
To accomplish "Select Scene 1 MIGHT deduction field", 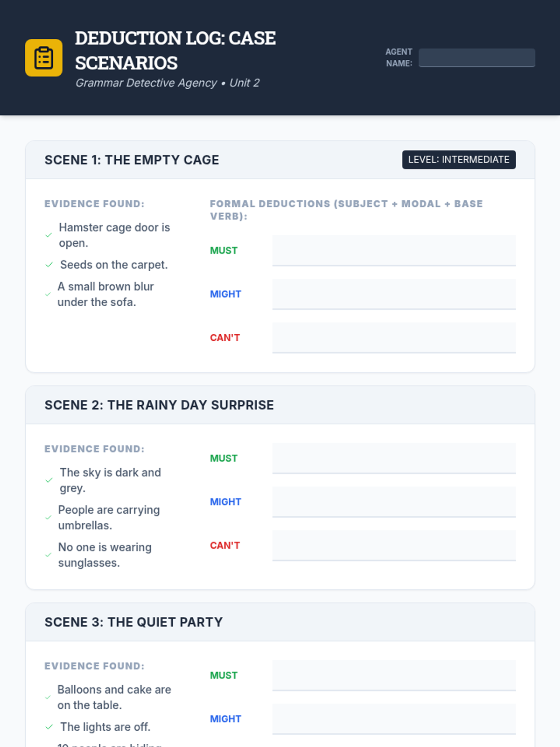I will click(x=394, y=294).
